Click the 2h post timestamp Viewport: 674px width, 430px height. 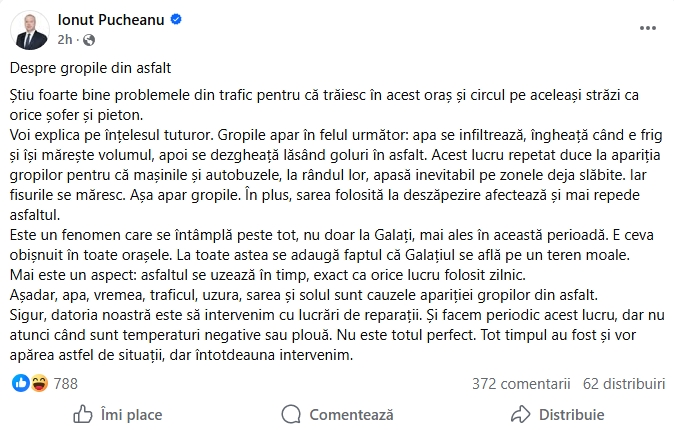pos(67,41)
